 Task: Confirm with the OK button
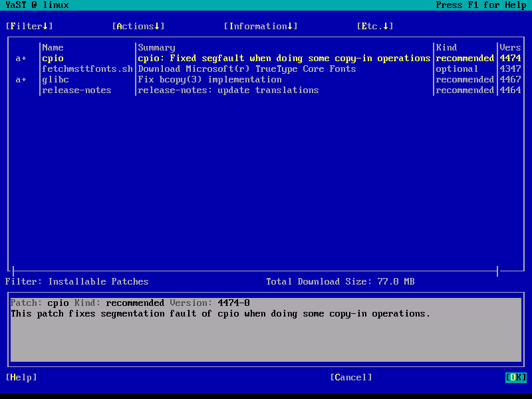pos(516,377)
